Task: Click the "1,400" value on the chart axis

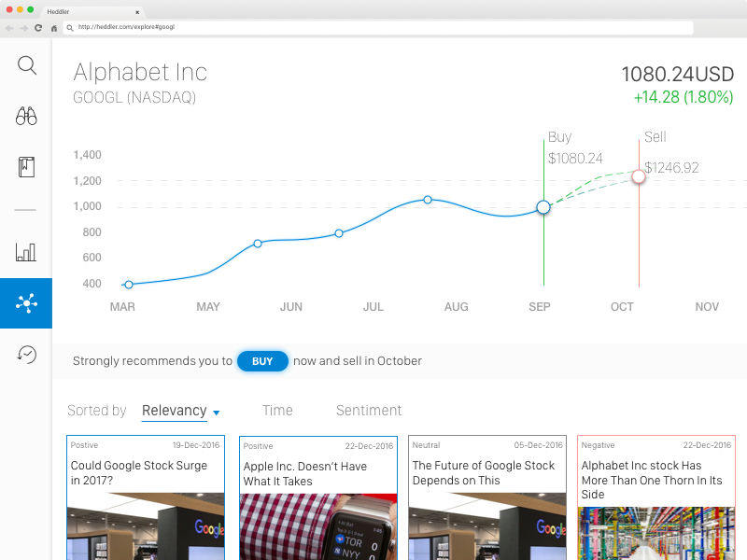Action: pos(87,155)
